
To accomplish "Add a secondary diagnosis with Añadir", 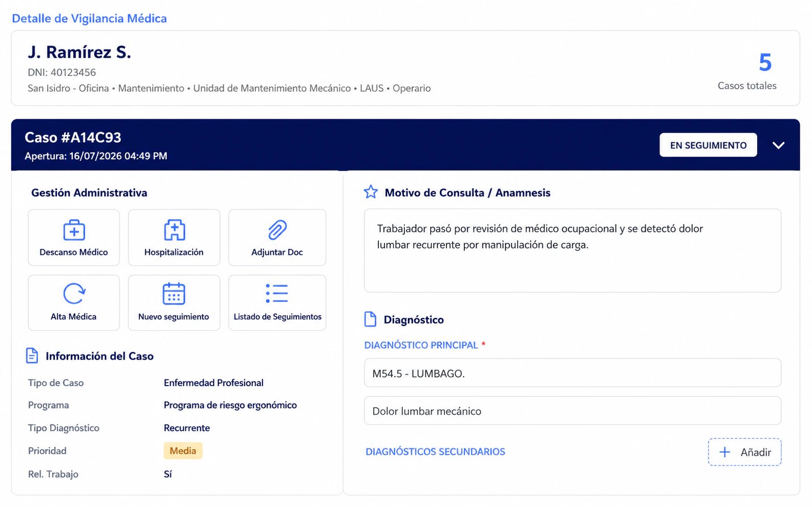I will pyautogui.click(x=744, y=452).
